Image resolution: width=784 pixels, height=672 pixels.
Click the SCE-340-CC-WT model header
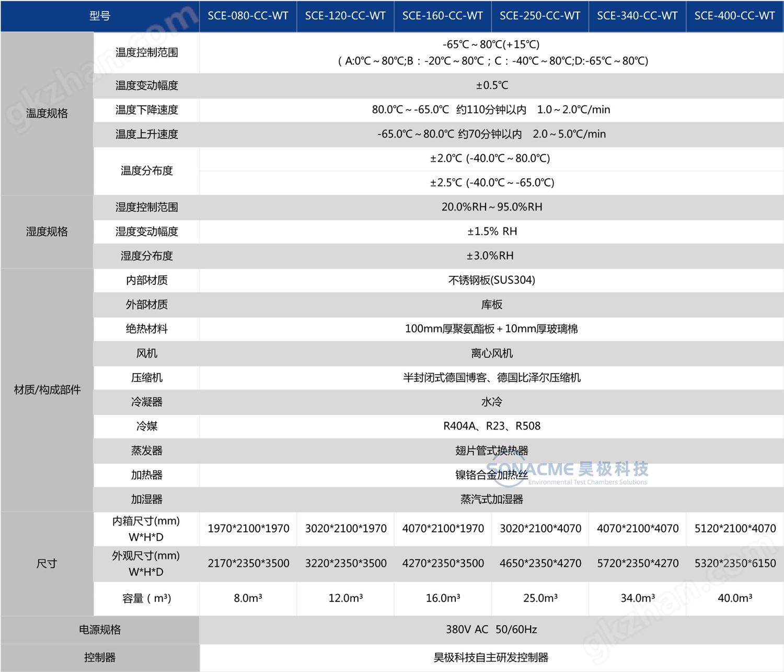tap(637, 16)
